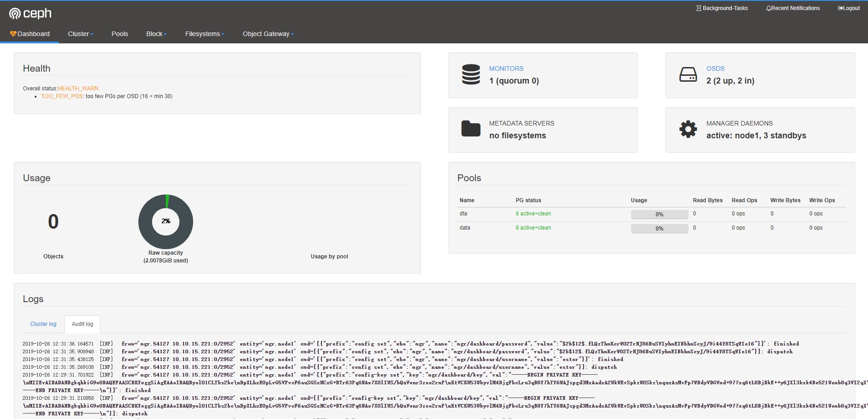Screen dimensions: 868x419
Task: Click the Metadata Servers folder icon
Action: [471, 129]
